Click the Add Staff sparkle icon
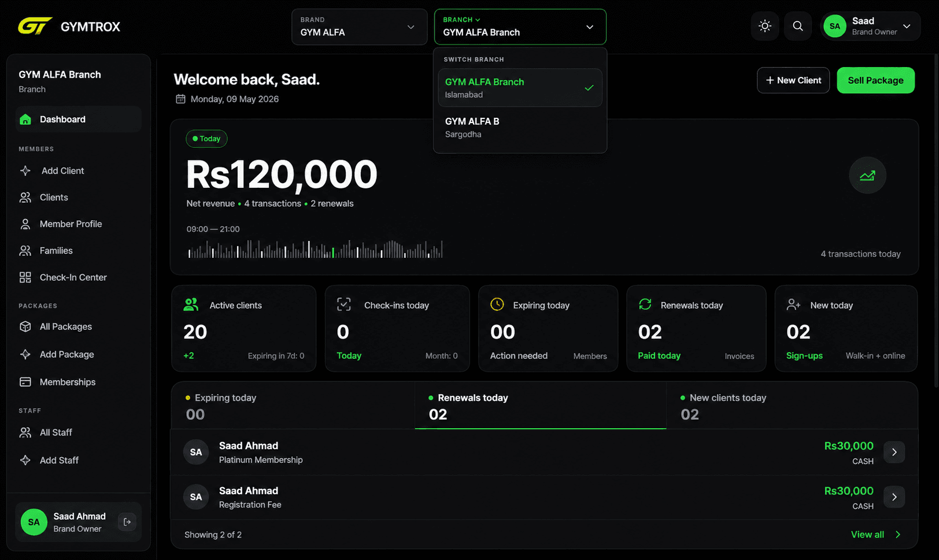The width and height of the screenshot is (939, 560). [x=25, y=460]
